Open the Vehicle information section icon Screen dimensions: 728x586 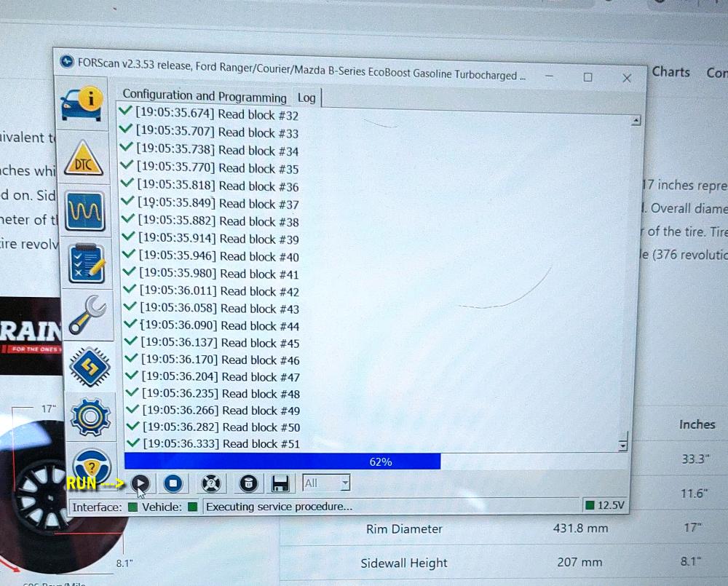(82, 103)
